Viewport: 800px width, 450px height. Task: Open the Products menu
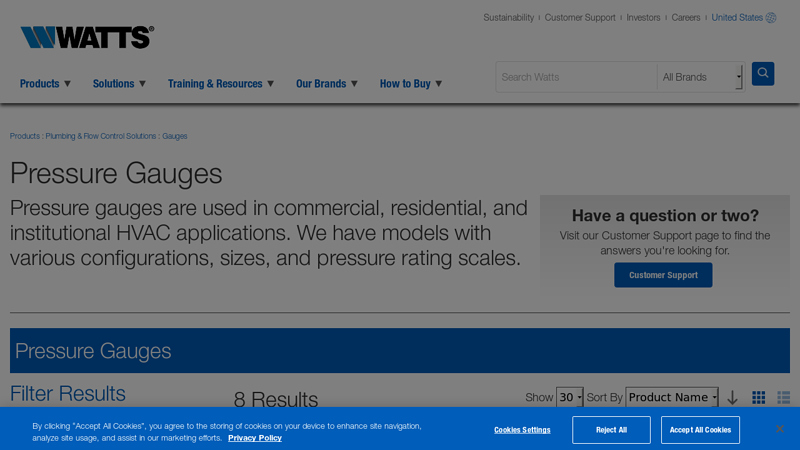(45, 84)
